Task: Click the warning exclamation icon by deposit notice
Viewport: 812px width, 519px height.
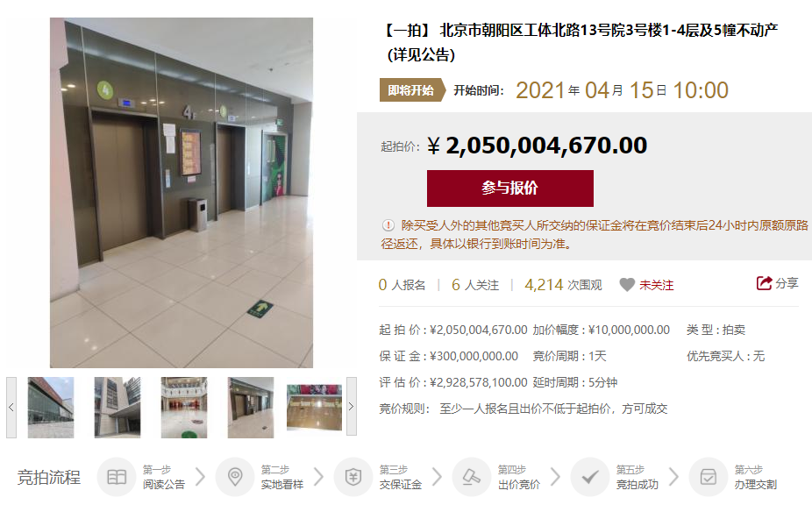Action: (388, 225)
